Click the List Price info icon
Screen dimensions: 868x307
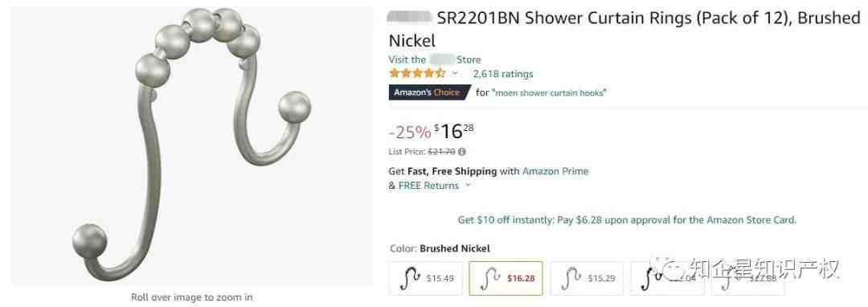[x=462, y=152]
